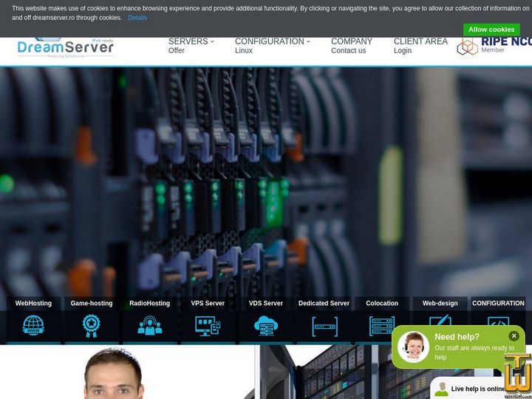Open the VDS Server cloud icon

265,325
